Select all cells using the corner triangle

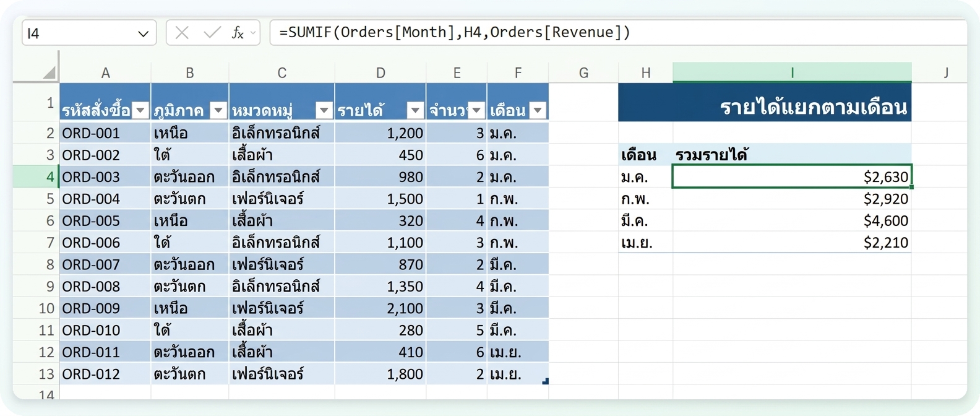[x=49, y=73]
